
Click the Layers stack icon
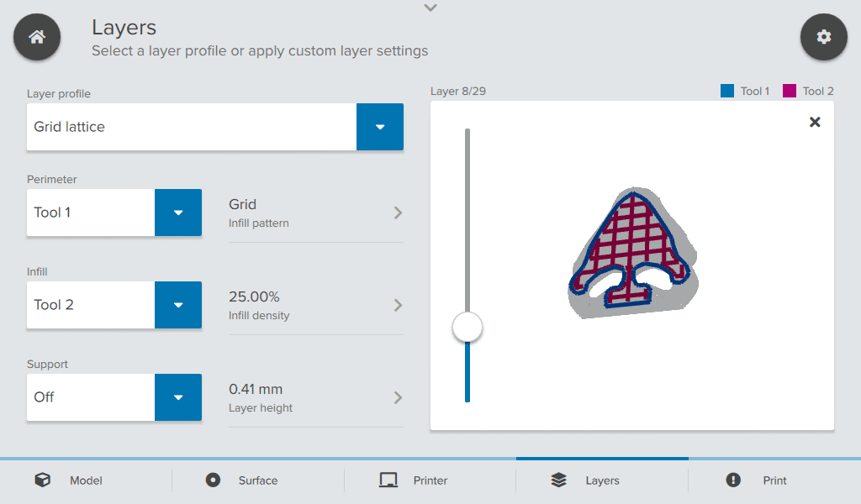pyautogui.click(x=559, y=480)
